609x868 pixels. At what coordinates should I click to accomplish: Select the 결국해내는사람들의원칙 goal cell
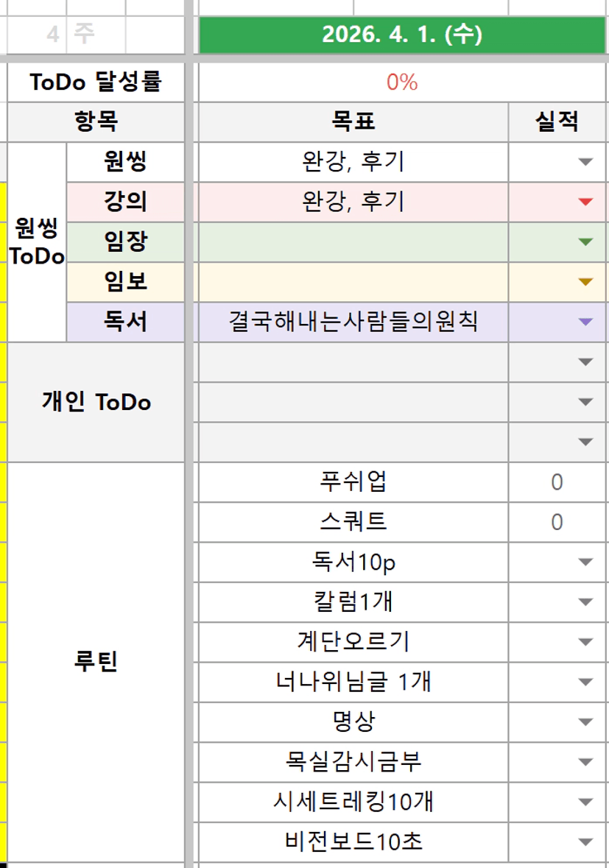[x=353, y=322]
